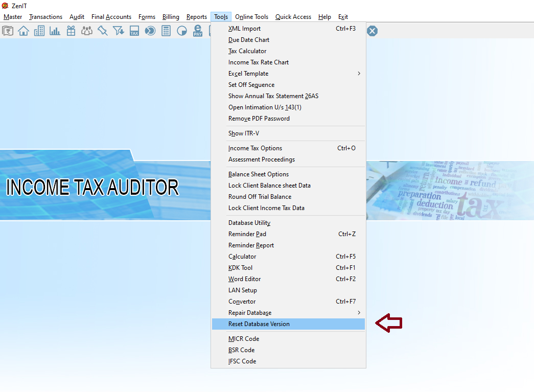Click the pushpin toolbar icon
This screenshot has height=392, width=534.
[x=103, y=31]
